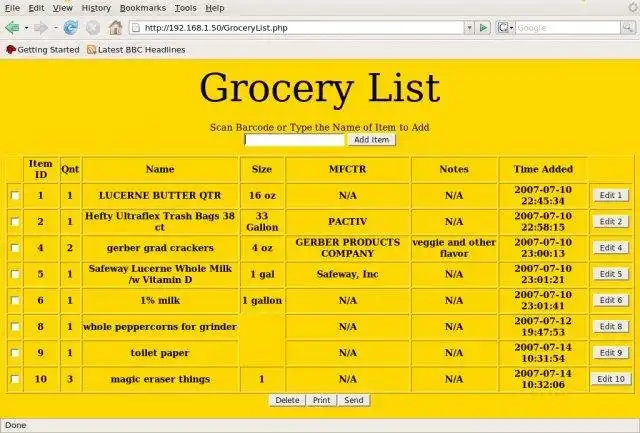Open the Forward history dropdown arrow
This screenshot has height=433, width=640.
click(55, 28)
